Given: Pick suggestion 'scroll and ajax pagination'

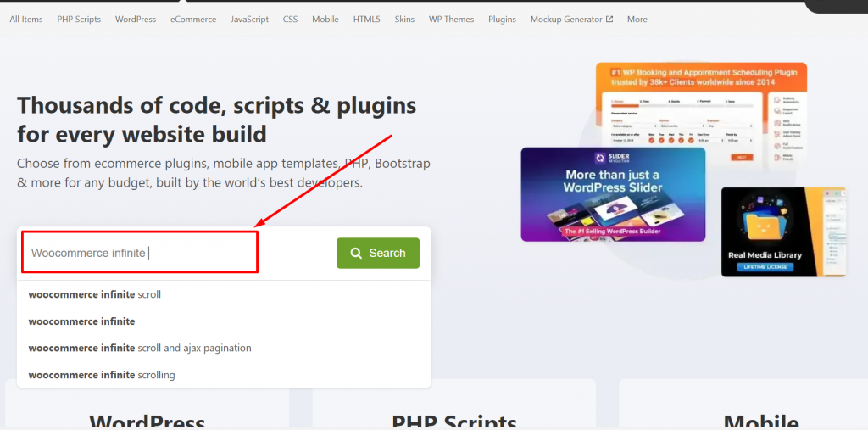Looking at the screenshot, I should coord(224,348).
